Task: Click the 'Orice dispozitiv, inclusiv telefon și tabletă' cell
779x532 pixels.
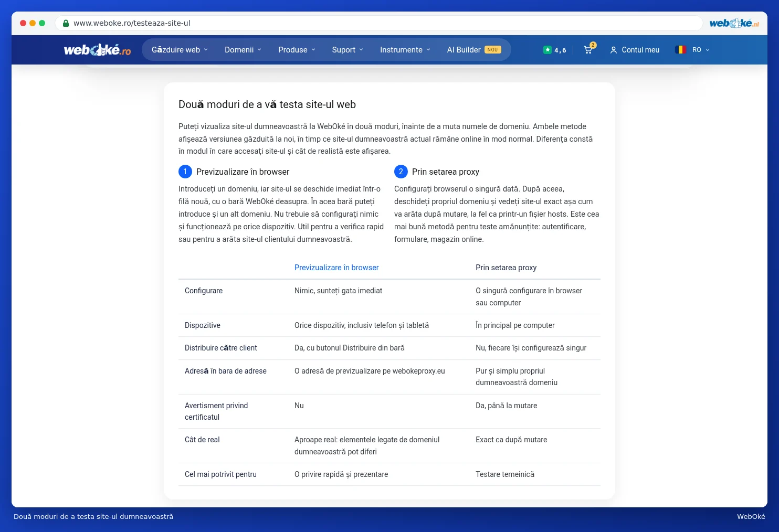Action: point(362,325)
